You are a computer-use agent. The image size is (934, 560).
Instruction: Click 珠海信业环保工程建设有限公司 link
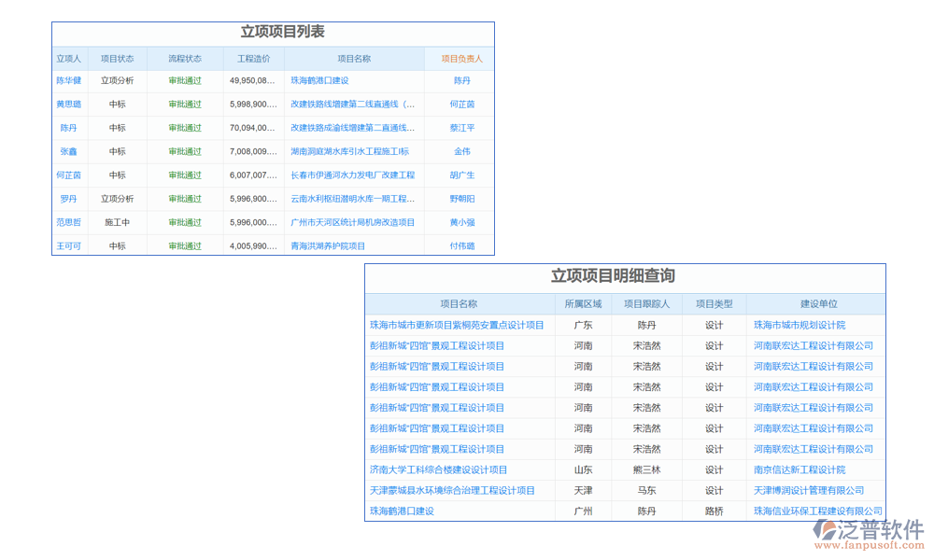817,511
